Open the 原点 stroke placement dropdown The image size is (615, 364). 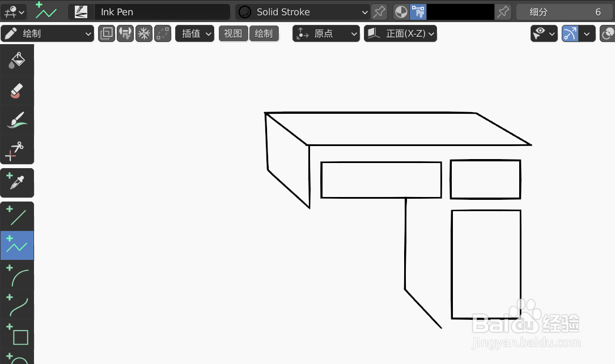coord(326,34)
